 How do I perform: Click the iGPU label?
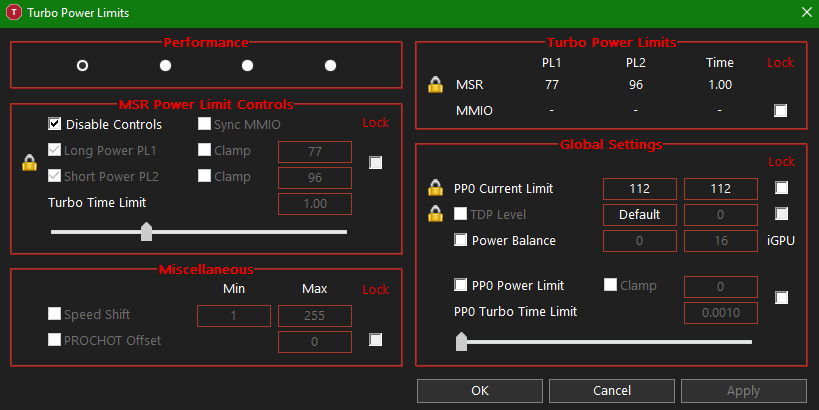(x=781, y=240)
